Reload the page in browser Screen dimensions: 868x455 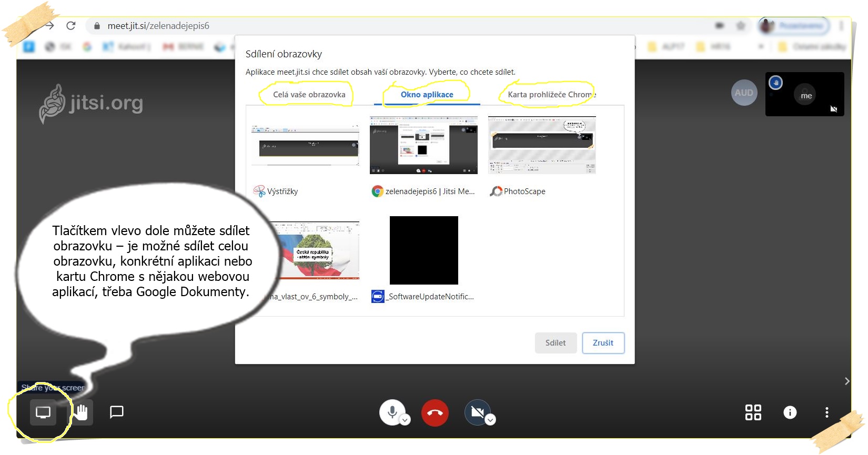[x=71, y=26]
